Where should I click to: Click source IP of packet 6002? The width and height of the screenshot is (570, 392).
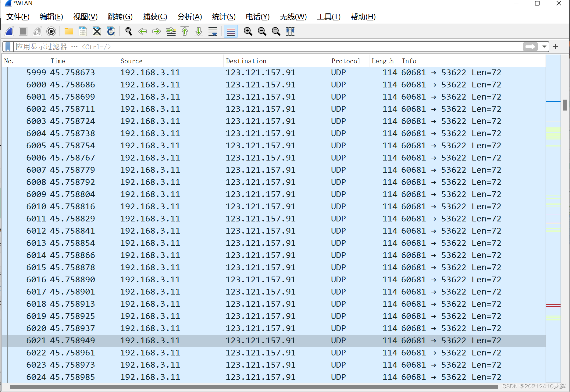pos(150,109)
